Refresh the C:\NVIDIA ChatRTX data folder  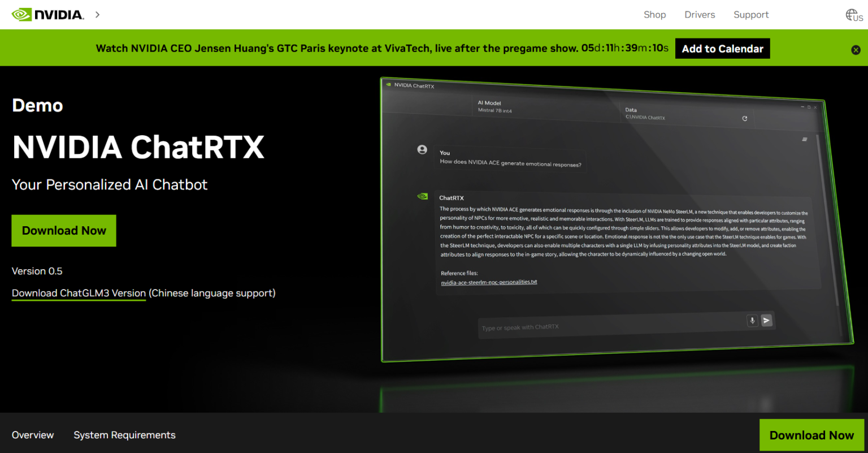(x=745, y=118)
